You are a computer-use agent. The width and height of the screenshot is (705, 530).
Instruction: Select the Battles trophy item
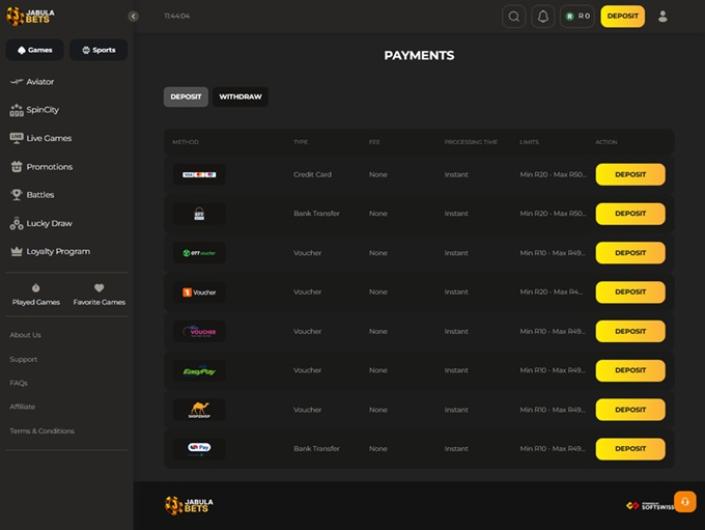pyautogui.click(x=40, y=195)
